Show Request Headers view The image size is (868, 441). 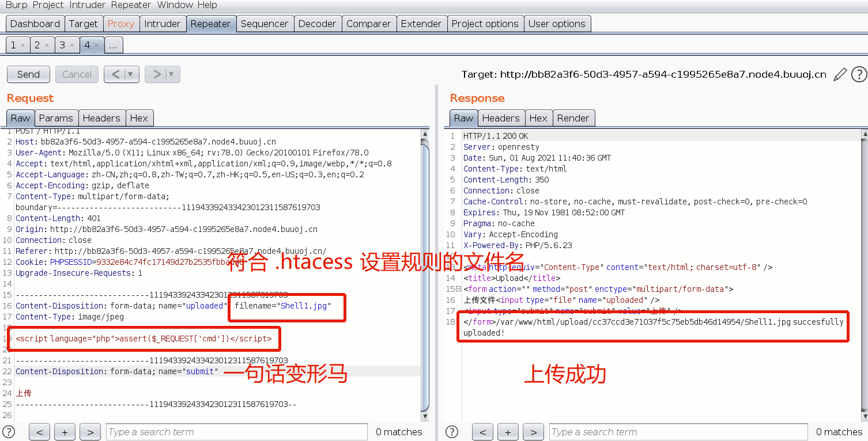(101, 118)
